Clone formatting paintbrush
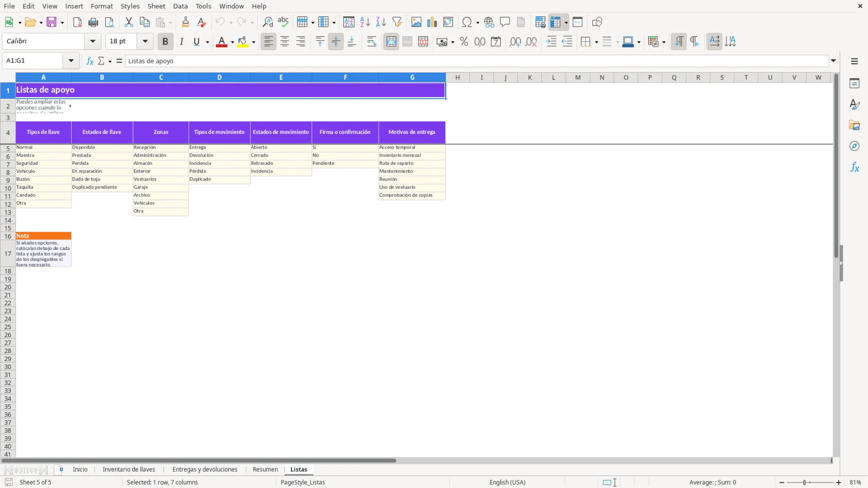868x488 pixels. click(x=186, y=22)
